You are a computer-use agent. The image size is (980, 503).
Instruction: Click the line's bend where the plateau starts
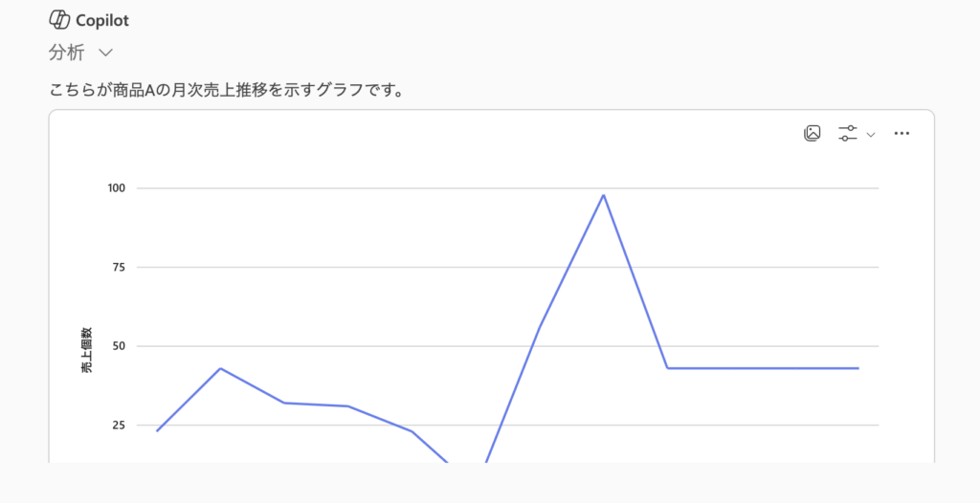coord(667,368)
